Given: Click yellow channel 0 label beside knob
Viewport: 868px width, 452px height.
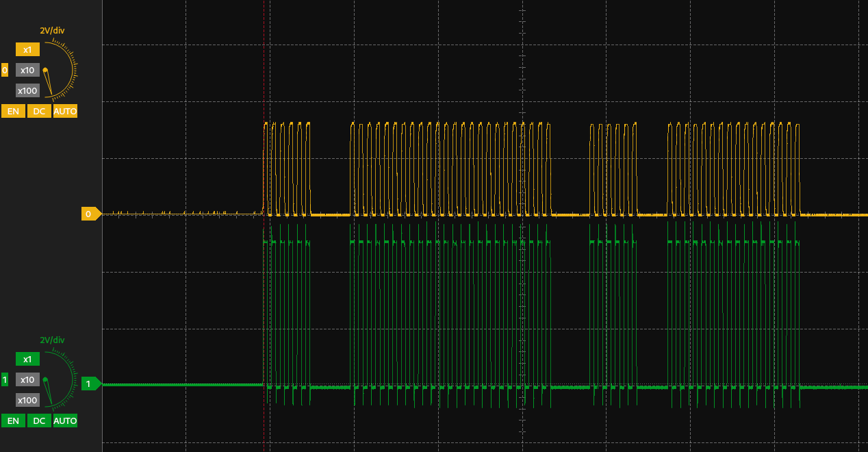Looking at the screenshot, I should tap(5, 70).
